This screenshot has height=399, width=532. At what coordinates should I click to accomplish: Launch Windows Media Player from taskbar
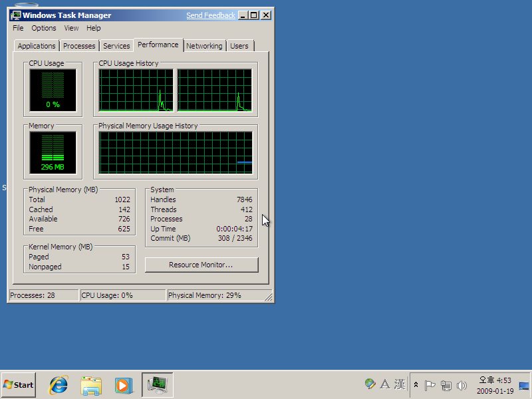pyautogui.click(x=123, y=386)
